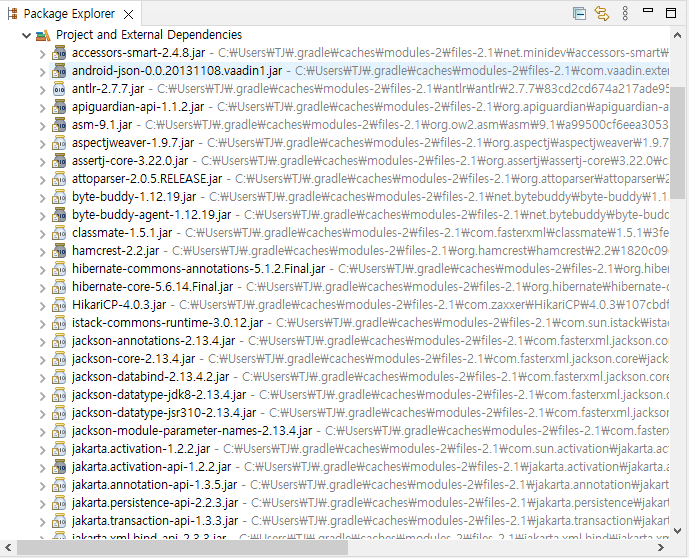Image resolution: width=689 pixels, height=558 pixels.
Task: Click jar icon of HikariCP-4.0.3.jar
Action: click(59, 305)
